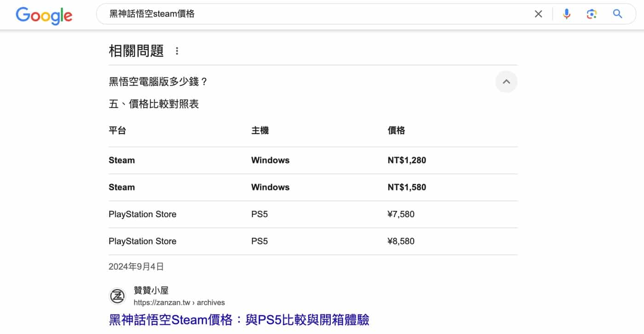The height and width of the screenshot is (334, 644).
Task: Click the date 2024年9月4日
Action: click(x=136, y=267)
